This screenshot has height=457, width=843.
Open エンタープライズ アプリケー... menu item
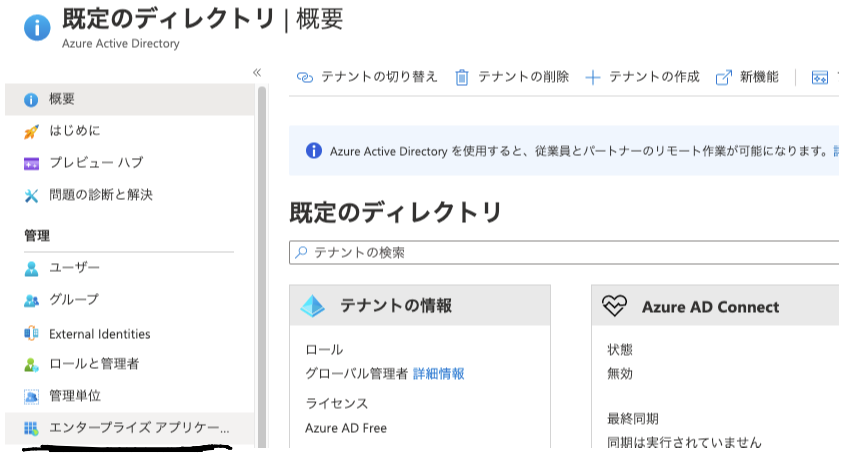point(130,428)
